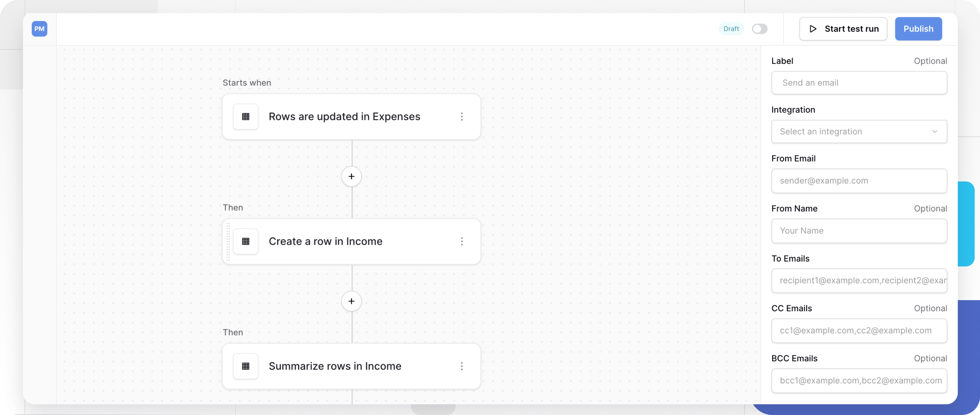Focus the From Email field
This screenshot has height=415, width=980.
pyautogui.click(x=859, y=181)
